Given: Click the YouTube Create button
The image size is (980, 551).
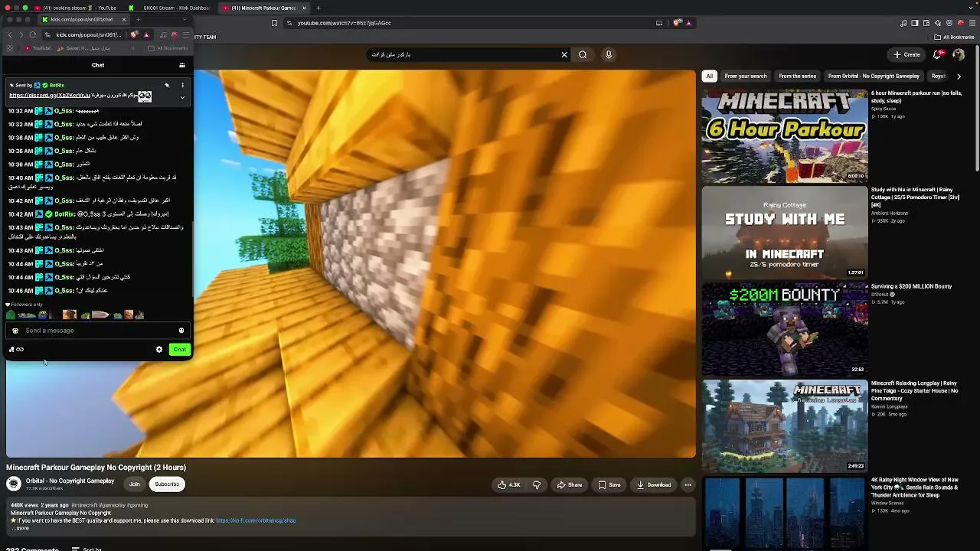Looking at the screenshot, I should 906,54.
